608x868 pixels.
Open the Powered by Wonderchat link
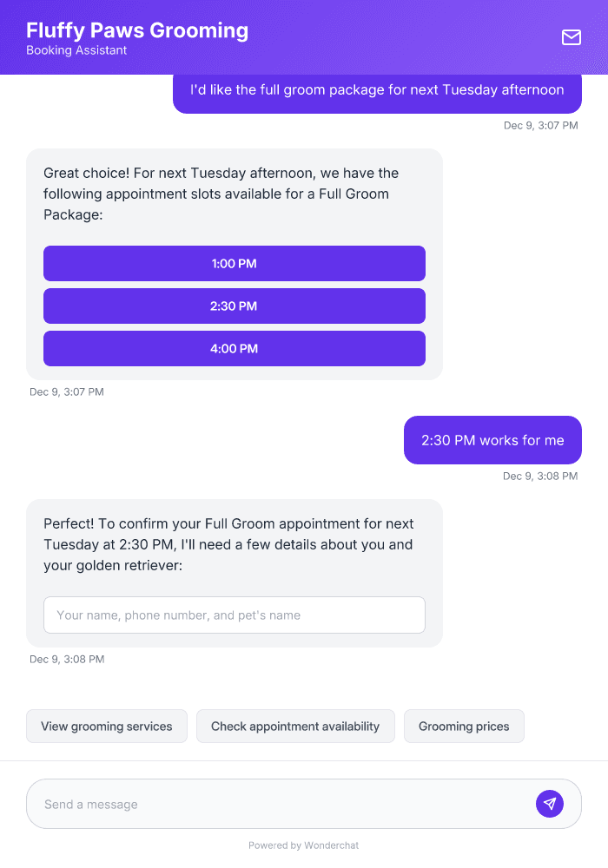click(303, 845)
